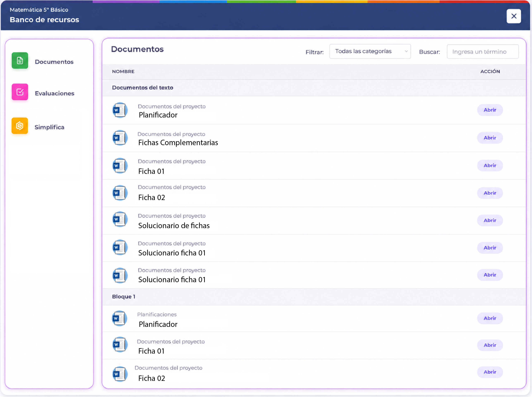
Task: Click Abrir for Solucionario de fichas
Action: point(490,220)
